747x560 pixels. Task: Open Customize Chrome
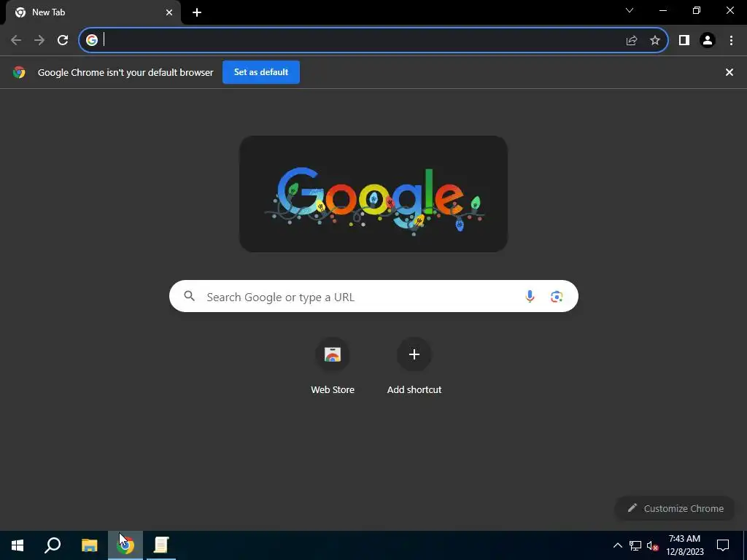676,508
